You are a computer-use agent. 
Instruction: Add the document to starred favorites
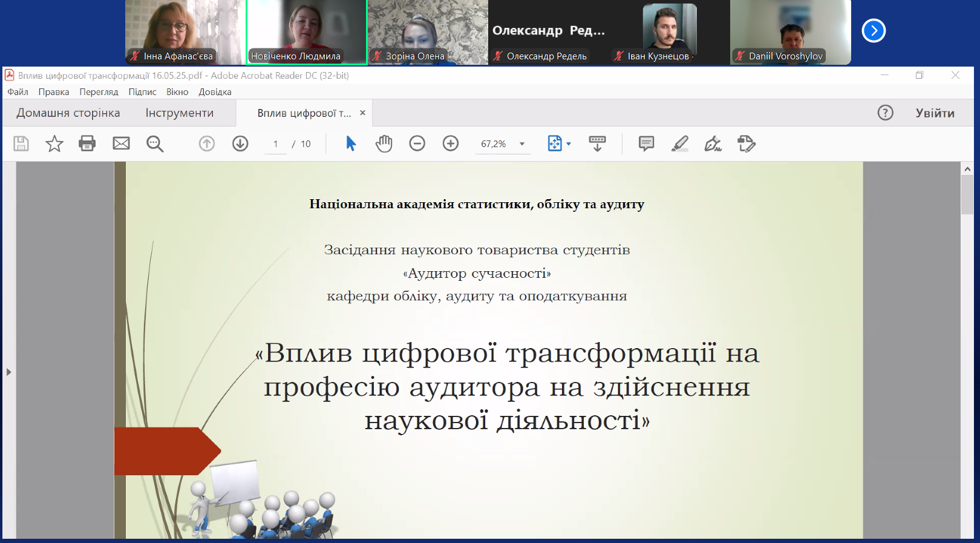(54, 143)
